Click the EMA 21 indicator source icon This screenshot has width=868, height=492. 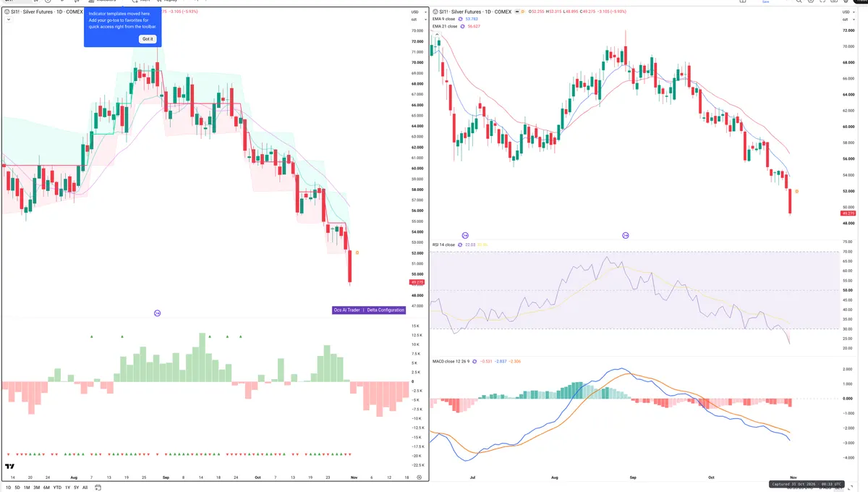click(463, 26)
